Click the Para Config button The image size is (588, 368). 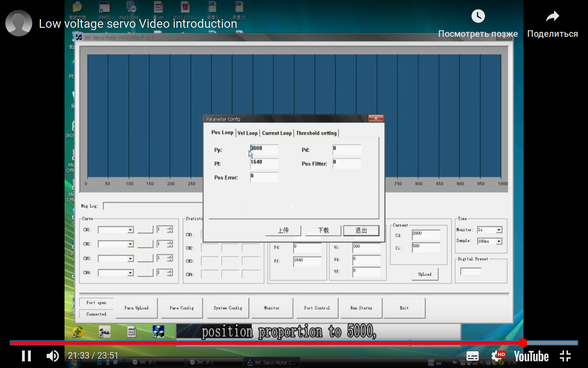coord(182,308)
